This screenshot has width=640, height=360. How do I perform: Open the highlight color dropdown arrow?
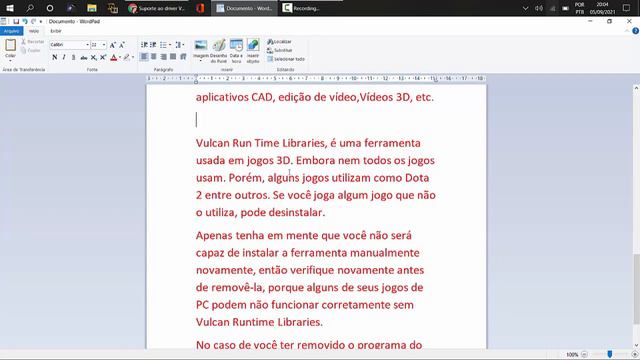[x=133, y=58]
